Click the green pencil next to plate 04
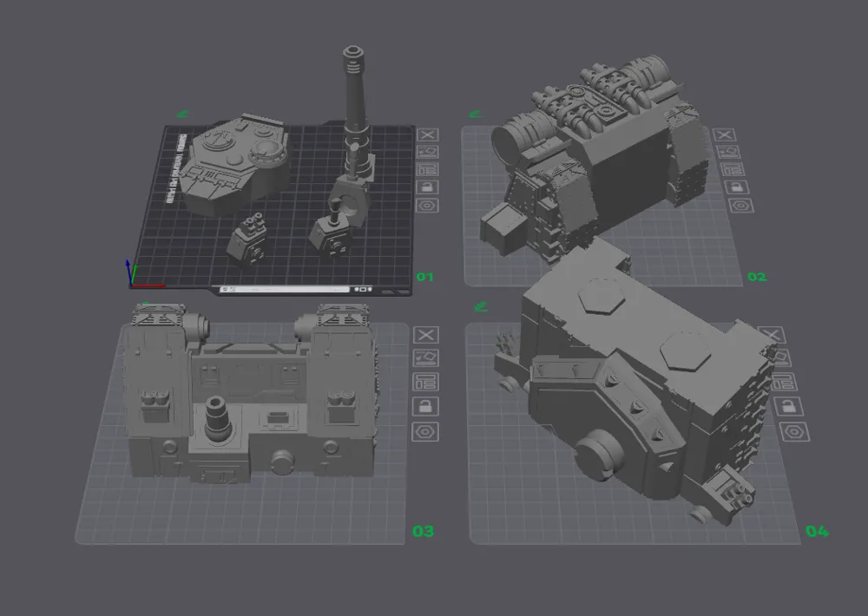This screenshot has width=868, height=616. click(x=482, y=305)
